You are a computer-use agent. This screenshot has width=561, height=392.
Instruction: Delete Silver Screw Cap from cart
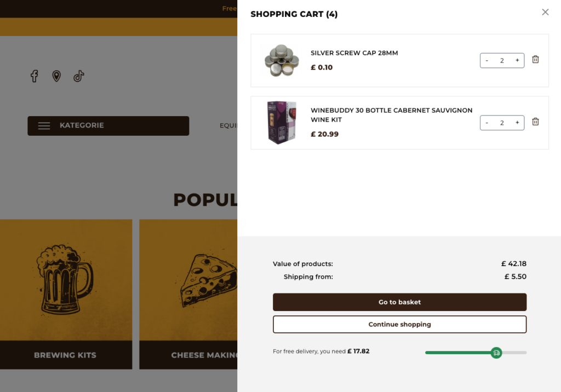(535, 59)
